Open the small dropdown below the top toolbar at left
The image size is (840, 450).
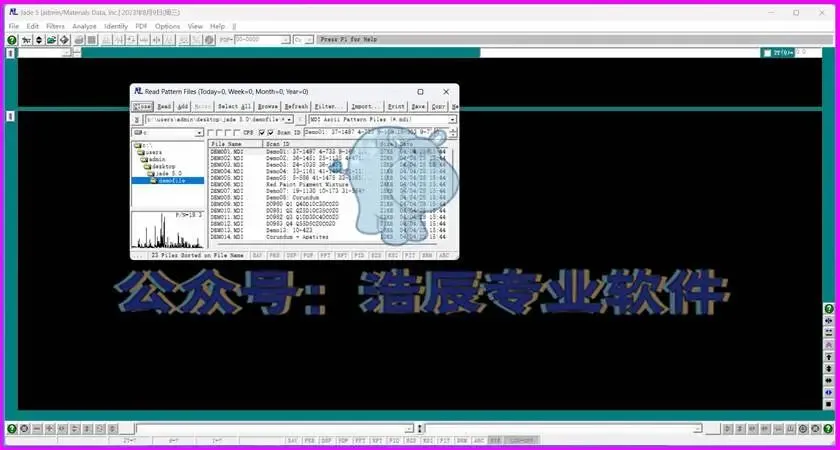click(67, 52)
